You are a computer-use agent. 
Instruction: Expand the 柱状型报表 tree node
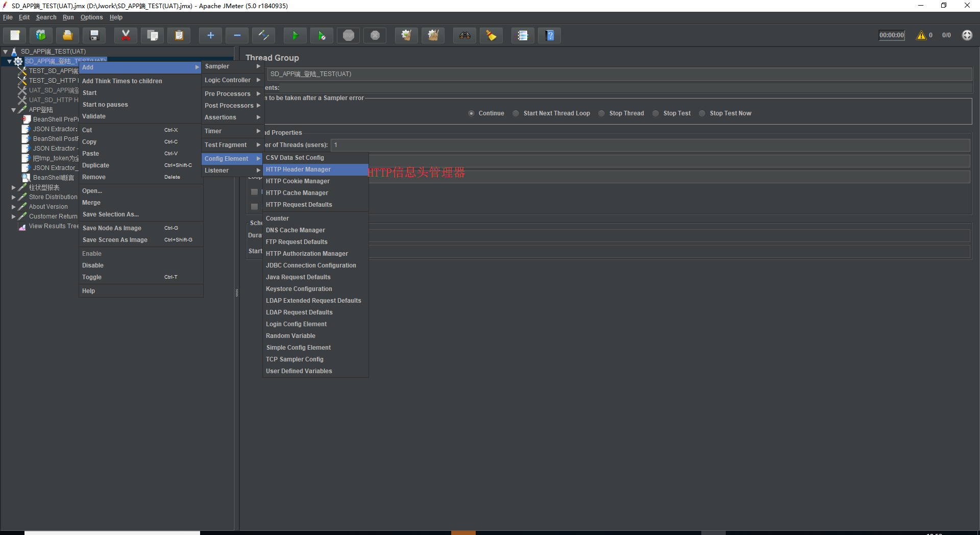14,187
